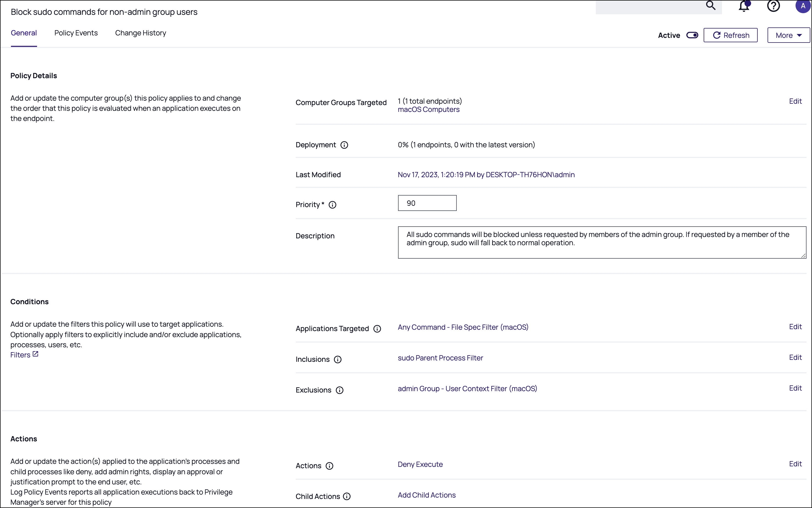812x508 pixels.
Task: Click the Inclusions info icon
Action: 338,360
